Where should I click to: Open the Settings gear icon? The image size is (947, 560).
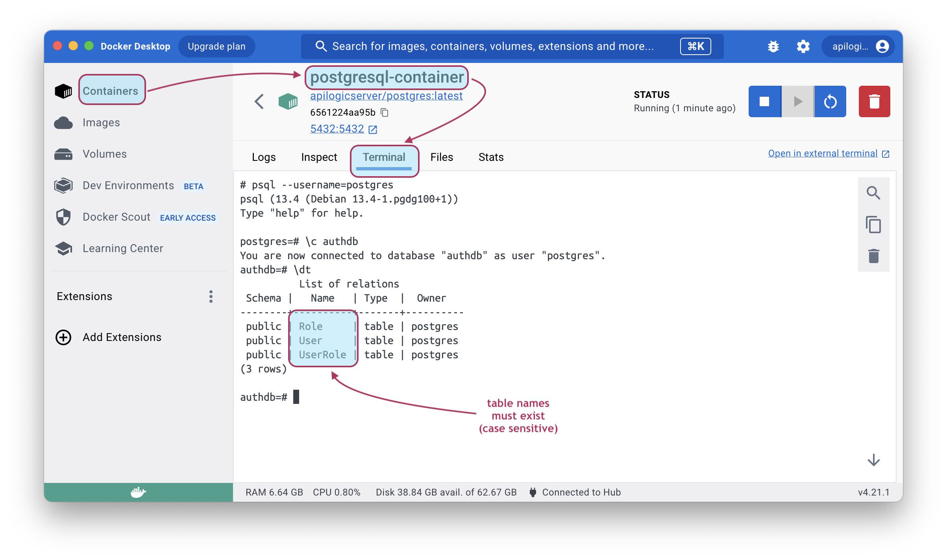803,46
